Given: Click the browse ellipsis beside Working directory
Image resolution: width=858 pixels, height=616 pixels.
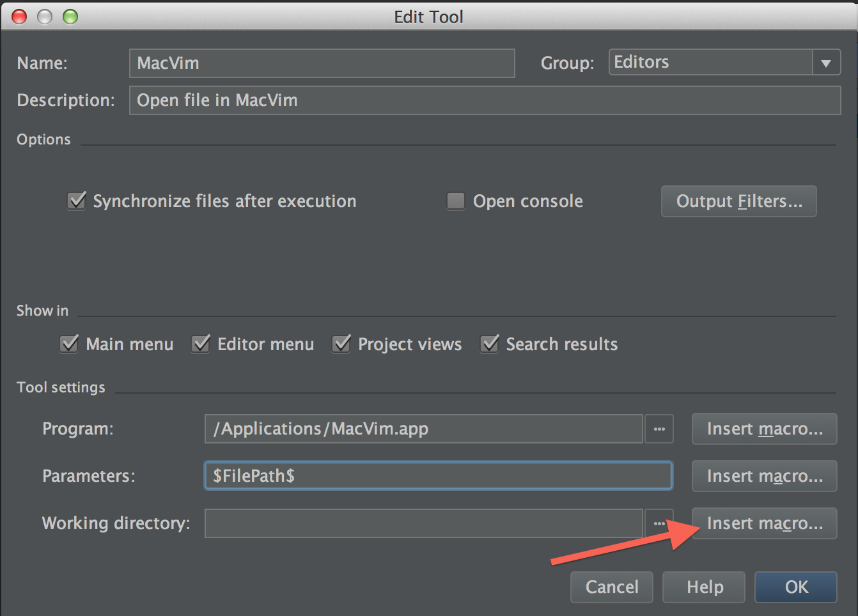Looking at the screenshot, I should point(659,523).
